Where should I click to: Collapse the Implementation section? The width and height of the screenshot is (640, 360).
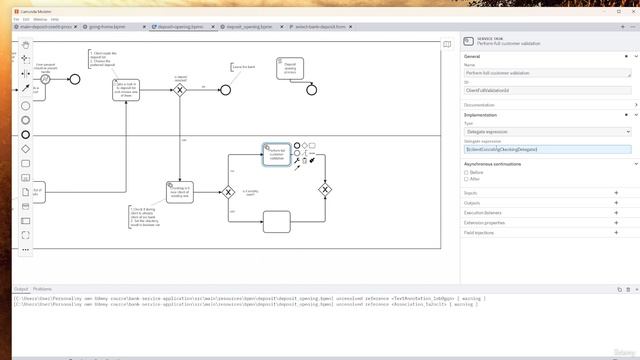[636, 115]
